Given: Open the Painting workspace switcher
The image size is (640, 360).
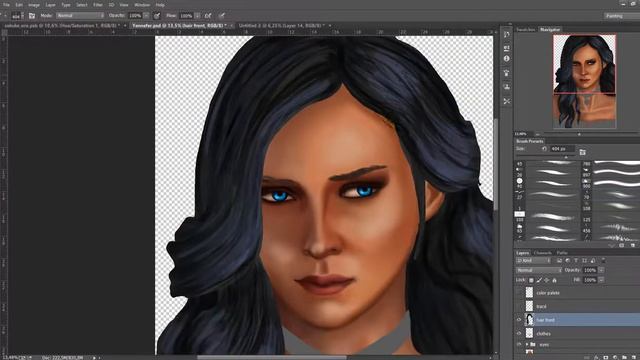Looking at the screenshot, I should pyautogui.click(x=621, y=16).
